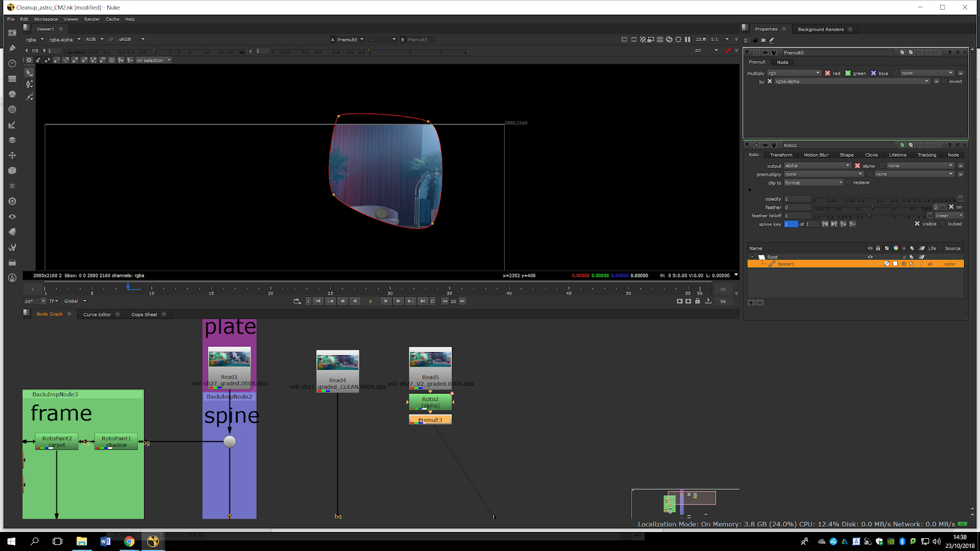
Task: Open the Render menu
Action: pos(92,19)
